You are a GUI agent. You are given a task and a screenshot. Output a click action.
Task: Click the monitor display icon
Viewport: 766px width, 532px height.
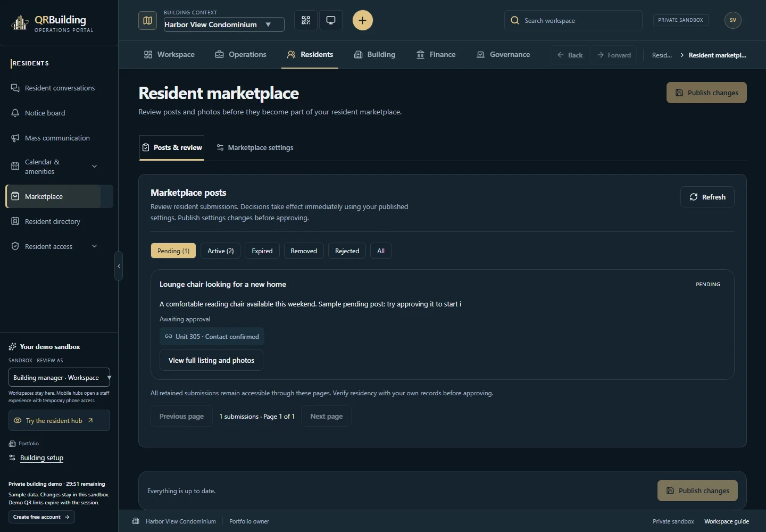coord(331,20)
